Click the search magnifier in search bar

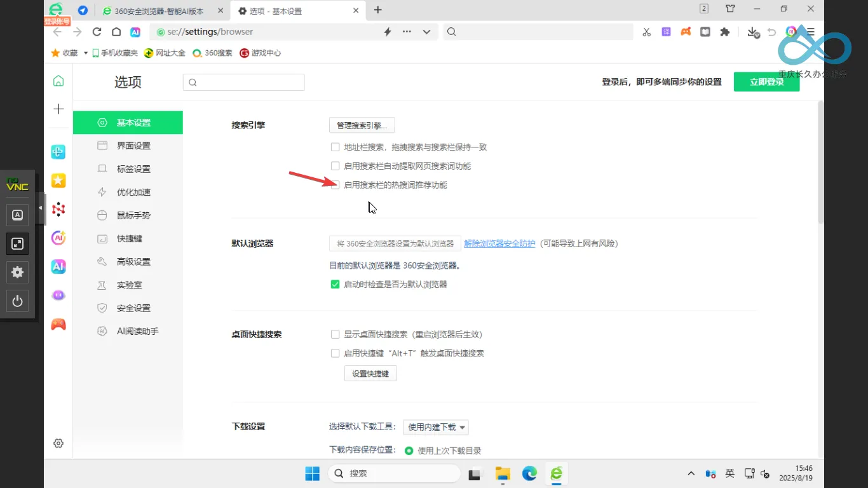click(451, 32)
